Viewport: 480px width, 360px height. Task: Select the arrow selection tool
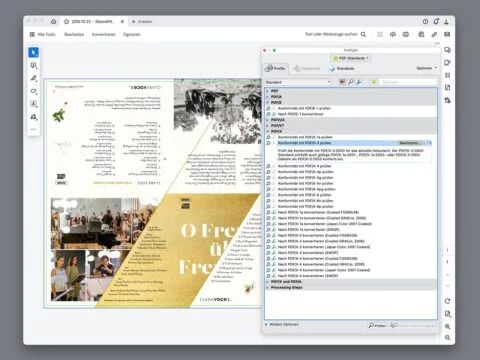click(x=33, y=52)
